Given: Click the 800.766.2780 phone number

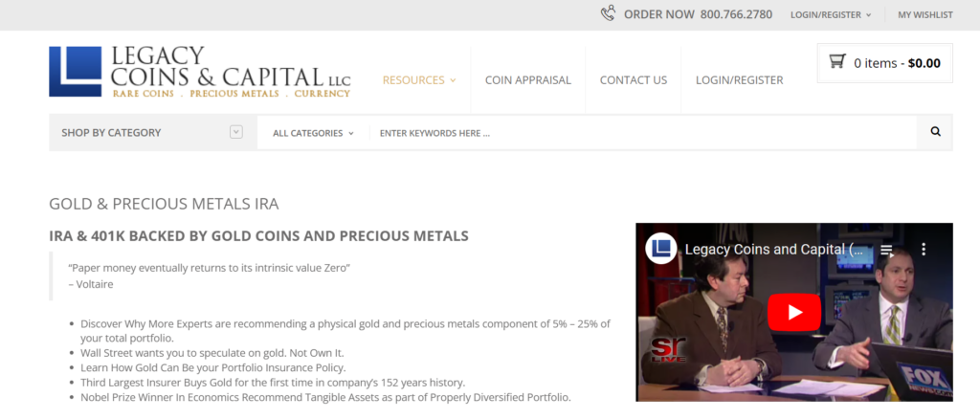Looking at the screenshot, I should click(736, 14).
